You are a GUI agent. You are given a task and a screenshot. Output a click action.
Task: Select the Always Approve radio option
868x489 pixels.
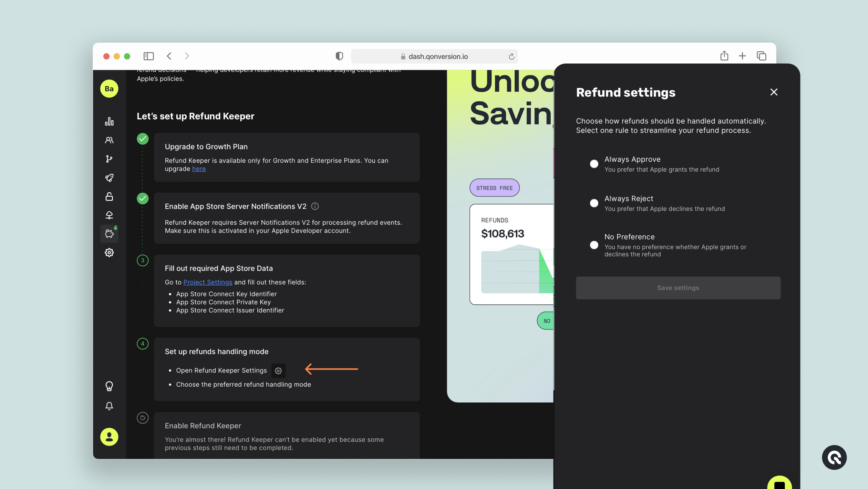coord(594,164)
